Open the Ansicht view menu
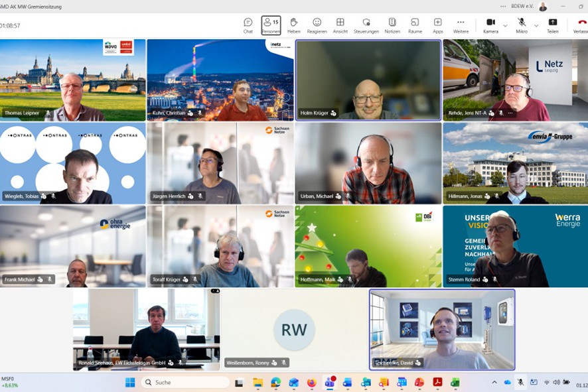This screenshot has width=588, height=392. tap(340, 25)
